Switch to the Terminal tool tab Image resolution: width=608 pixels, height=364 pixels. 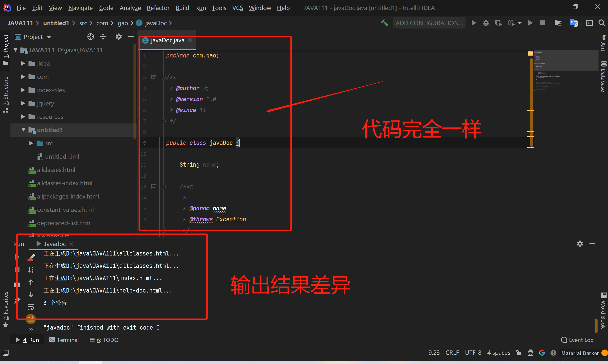point(64,340)
